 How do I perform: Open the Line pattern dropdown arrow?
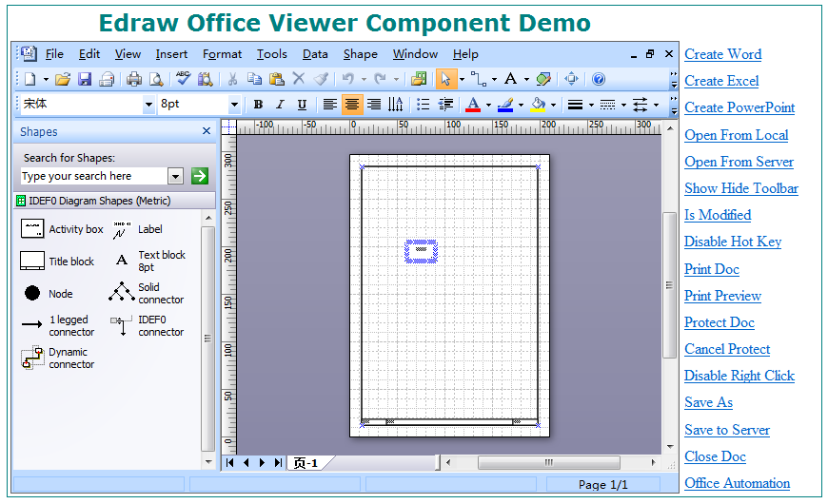click(623, 105)
